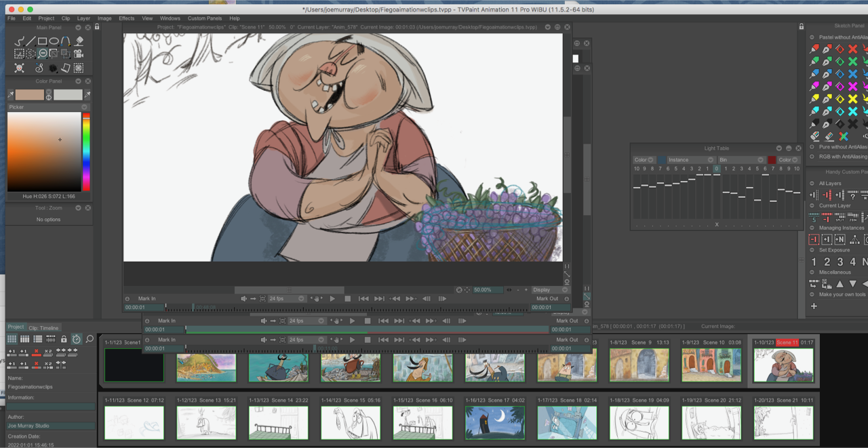
Task: Select the freehand lasso selection tool
Action: [x=31, y=54]
